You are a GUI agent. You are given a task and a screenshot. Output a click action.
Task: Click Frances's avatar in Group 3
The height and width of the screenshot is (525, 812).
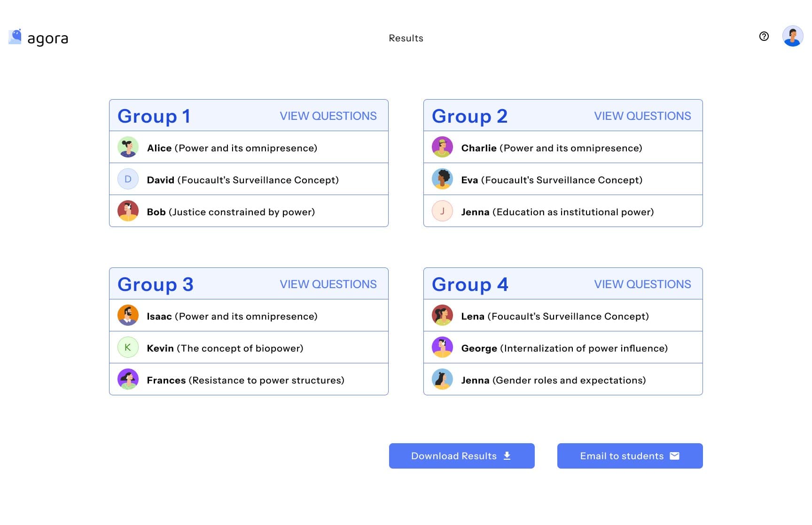[x=128, y=379]
